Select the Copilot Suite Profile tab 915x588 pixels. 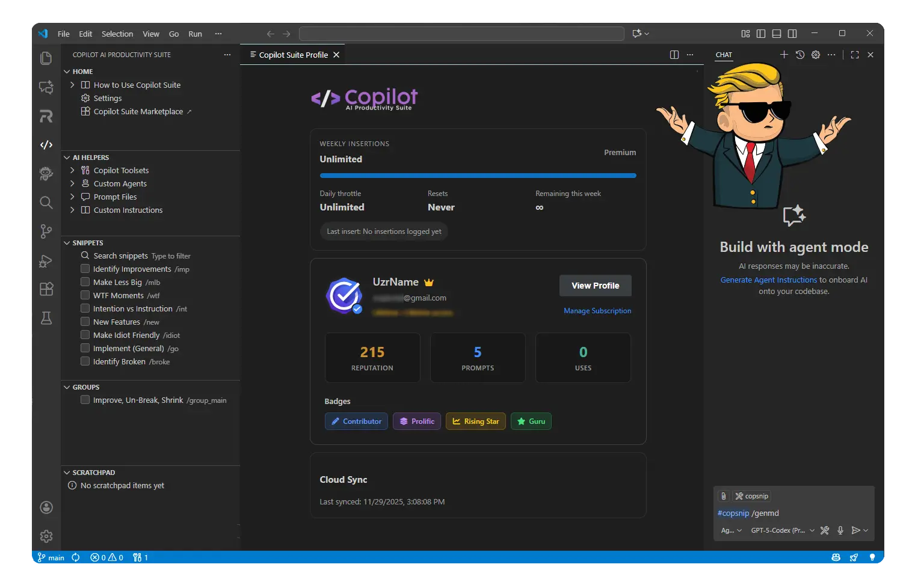coord(293,55)
